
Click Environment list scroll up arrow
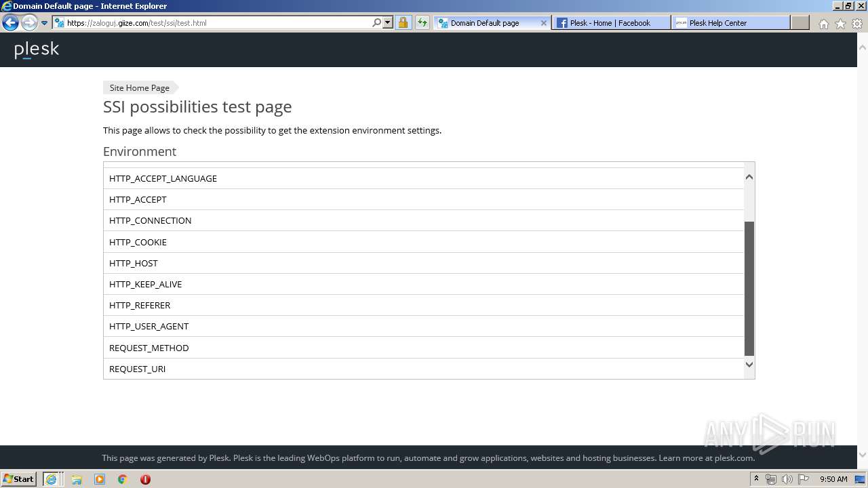(x=749, y=177)
